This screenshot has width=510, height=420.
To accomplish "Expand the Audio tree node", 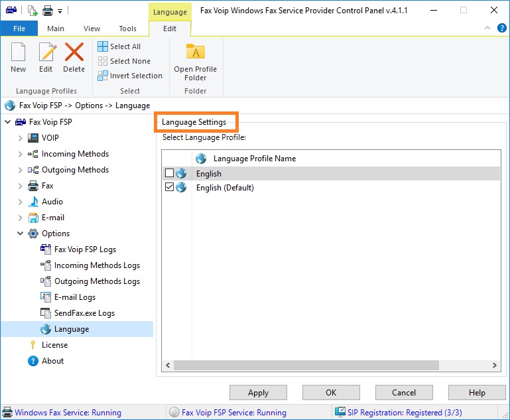I will [20, 202].
